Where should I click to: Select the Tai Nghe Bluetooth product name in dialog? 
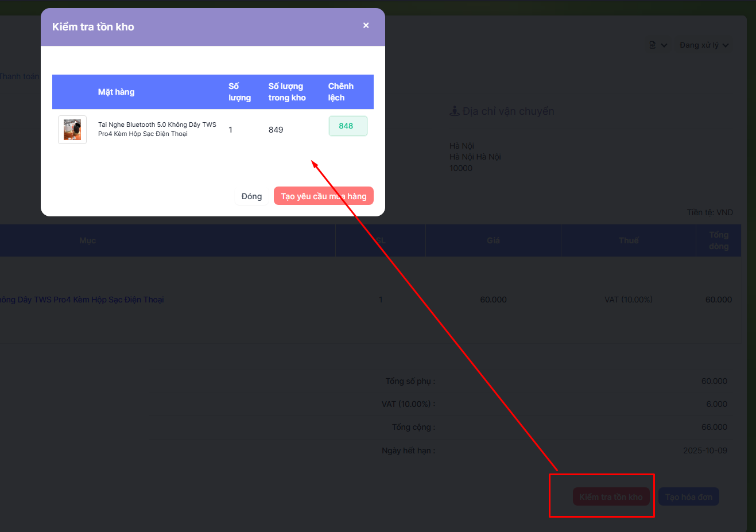pyautogui.click(x=157, y=129)
